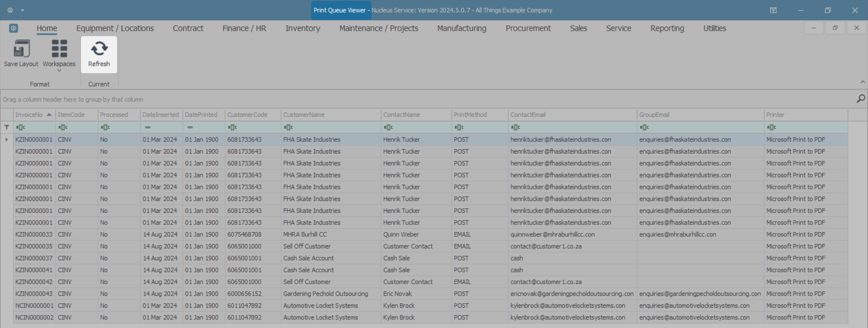868x328 pixels.
Task: Click the CustomerName column header
Action: point(331,115)
